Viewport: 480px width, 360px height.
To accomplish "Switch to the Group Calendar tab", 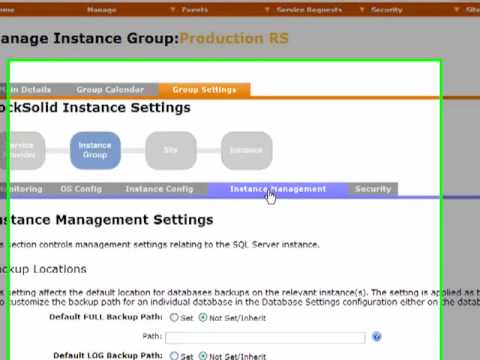I will [x=110, y=90].
